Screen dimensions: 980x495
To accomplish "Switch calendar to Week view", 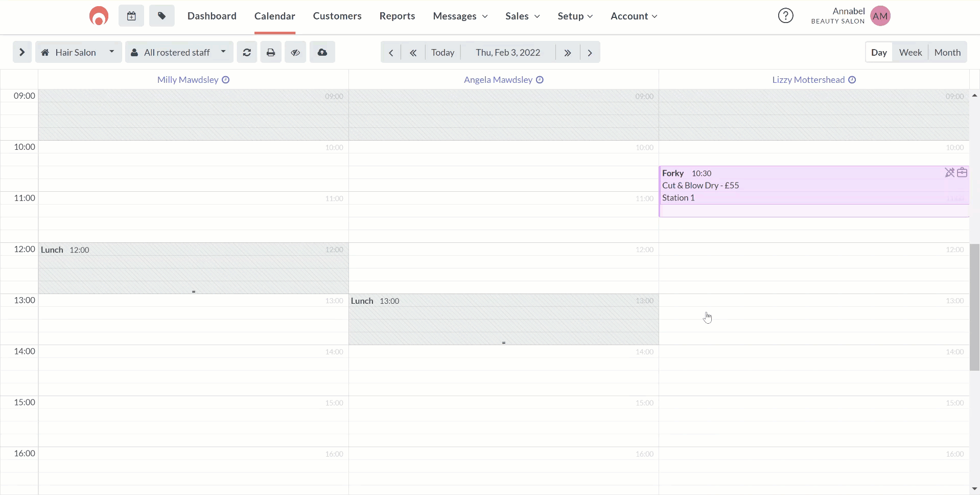I will [x=910, y=52].
